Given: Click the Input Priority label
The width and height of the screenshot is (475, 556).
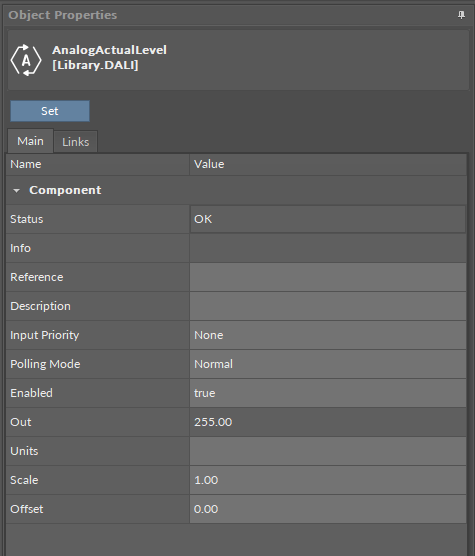Looking at the screenshot, I should click(45, 335).
